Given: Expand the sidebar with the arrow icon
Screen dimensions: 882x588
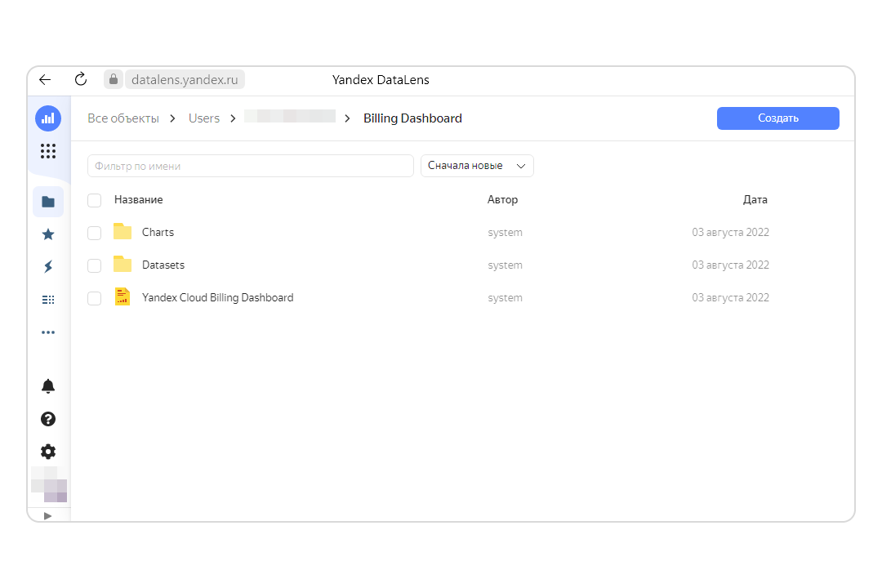Looking at the screenshot, I should pos(48,516).
